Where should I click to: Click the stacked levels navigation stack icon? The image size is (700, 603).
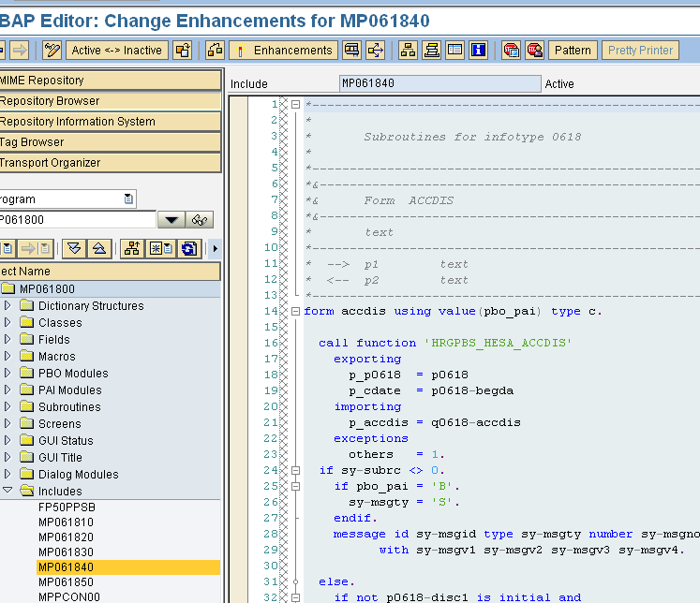(x=432, y=51)
